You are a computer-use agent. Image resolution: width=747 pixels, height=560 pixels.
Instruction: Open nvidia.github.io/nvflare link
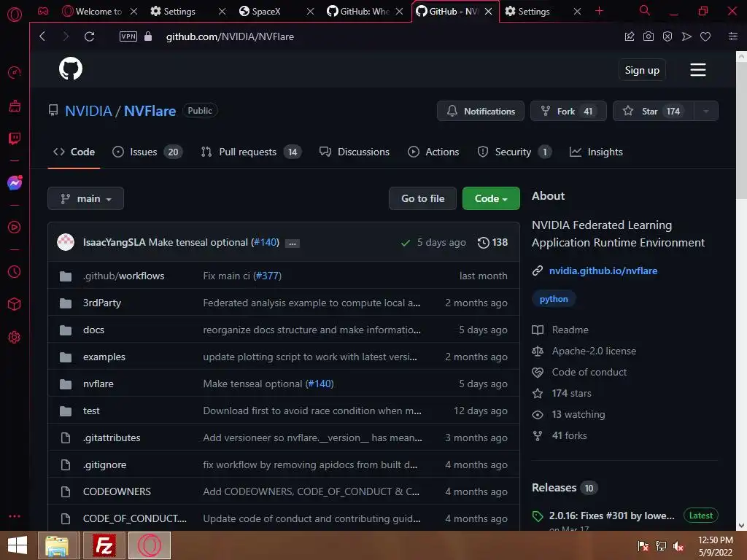603,271
